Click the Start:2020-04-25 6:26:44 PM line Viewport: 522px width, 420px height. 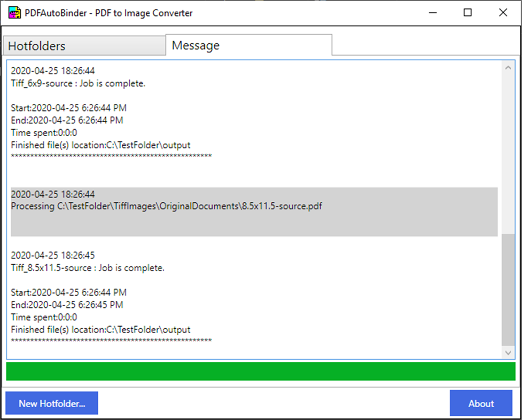[x=68, y=107]
